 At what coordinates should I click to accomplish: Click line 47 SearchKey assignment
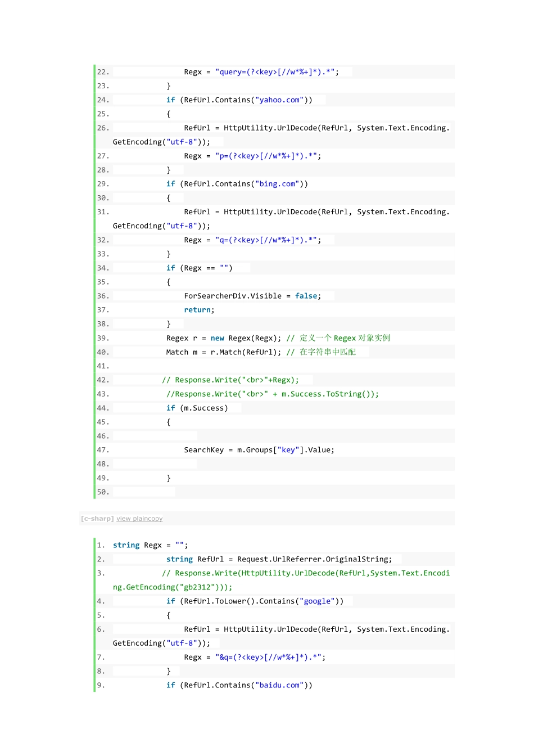(x=259, y=450)
